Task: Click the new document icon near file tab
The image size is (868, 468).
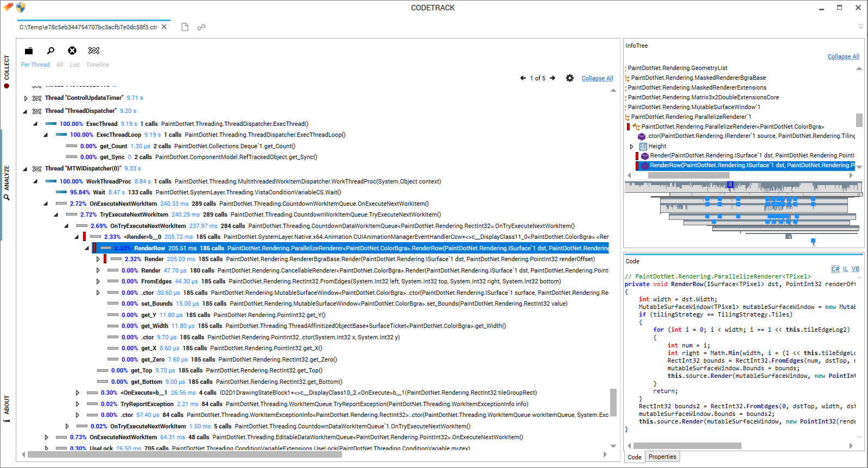Action: point(185,27)
